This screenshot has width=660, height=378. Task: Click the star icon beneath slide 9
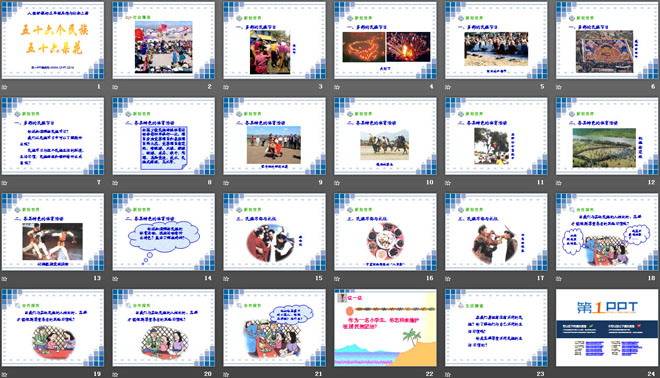226,183
